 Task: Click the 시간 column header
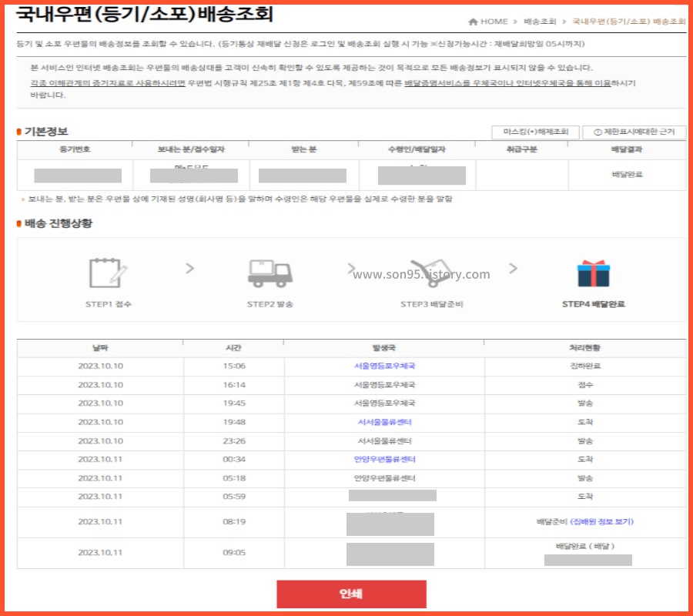point(234,348)
